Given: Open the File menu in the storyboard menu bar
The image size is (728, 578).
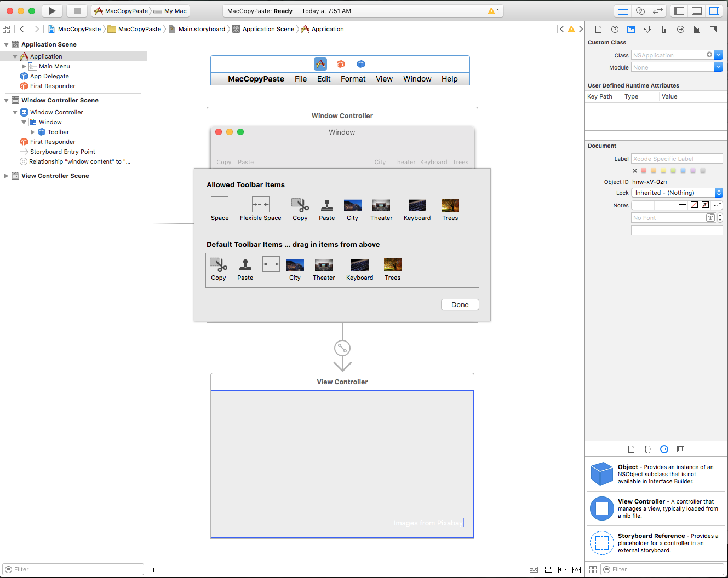Looking at the screenshot, I should [x=301, y=79].
